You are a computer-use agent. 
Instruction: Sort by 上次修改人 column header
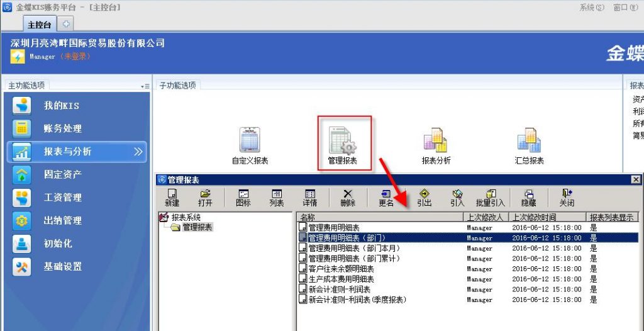(486, 218)
